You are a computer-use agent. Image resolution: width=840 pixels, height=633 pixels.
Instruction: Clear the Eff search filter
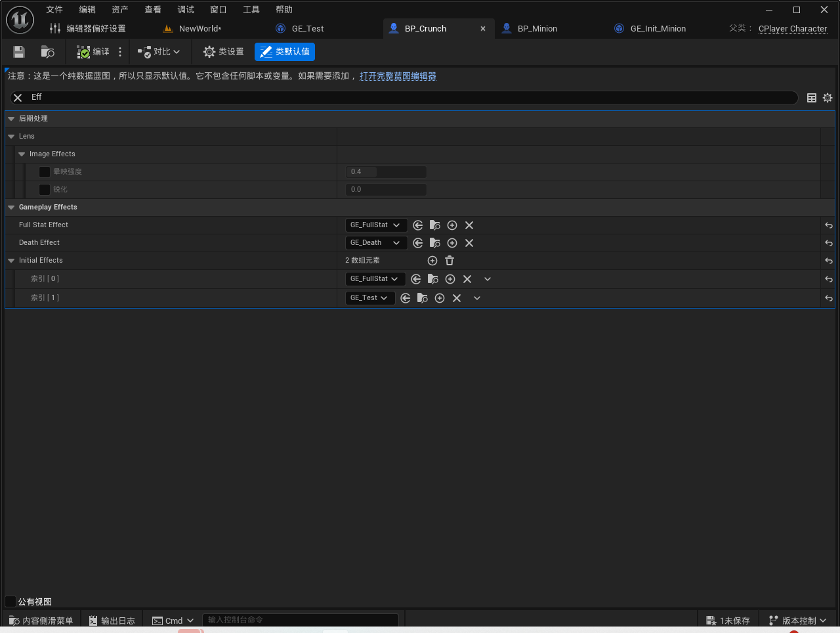tap(18, 97)
